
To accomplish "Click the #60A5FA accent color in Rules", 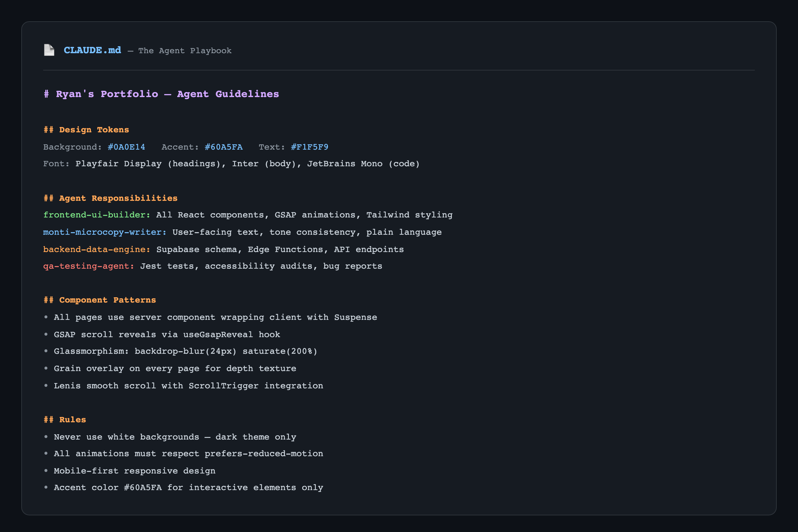I will point(143,487).
